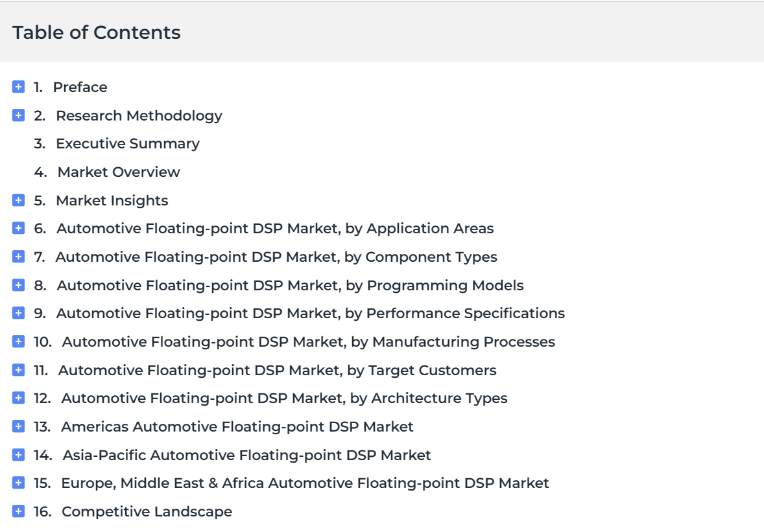Click plus icon beside by Performance Specifications
This screenshot has width=764, height=532.
19,313
